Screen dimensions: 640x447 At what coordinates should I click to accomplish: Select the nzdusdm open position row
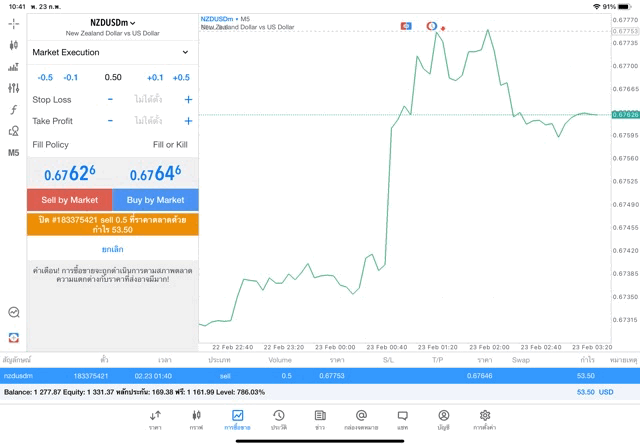click(x=320, y=376)
